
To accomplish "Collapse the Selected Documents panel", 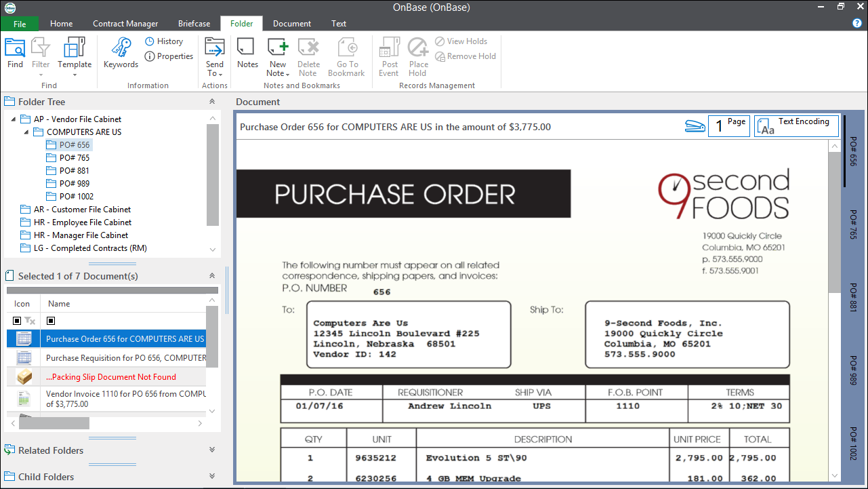I will pyautogui.click(x=212, y=276).
